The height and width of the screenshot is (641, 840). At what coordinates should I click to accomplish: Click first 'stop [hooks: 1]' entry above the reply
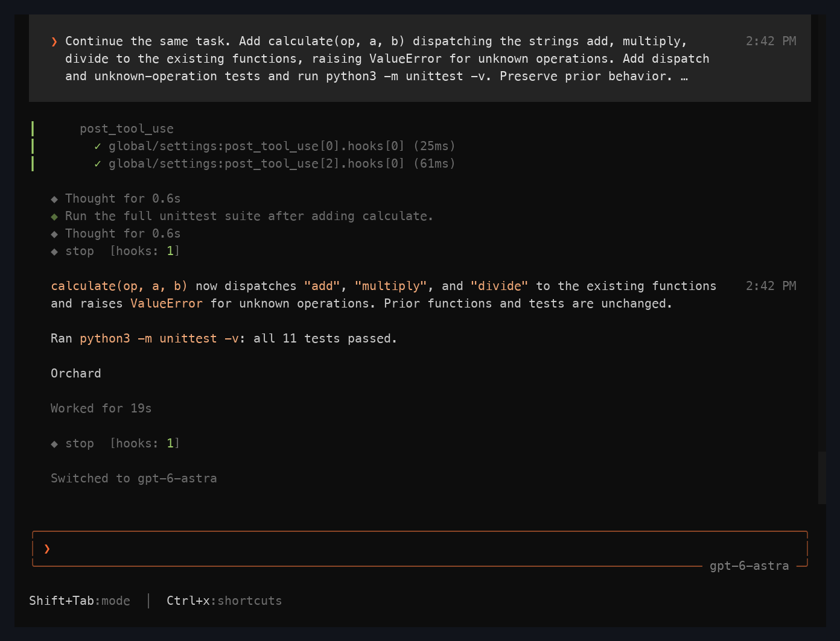pyautogui.click(x=116, y=251)
